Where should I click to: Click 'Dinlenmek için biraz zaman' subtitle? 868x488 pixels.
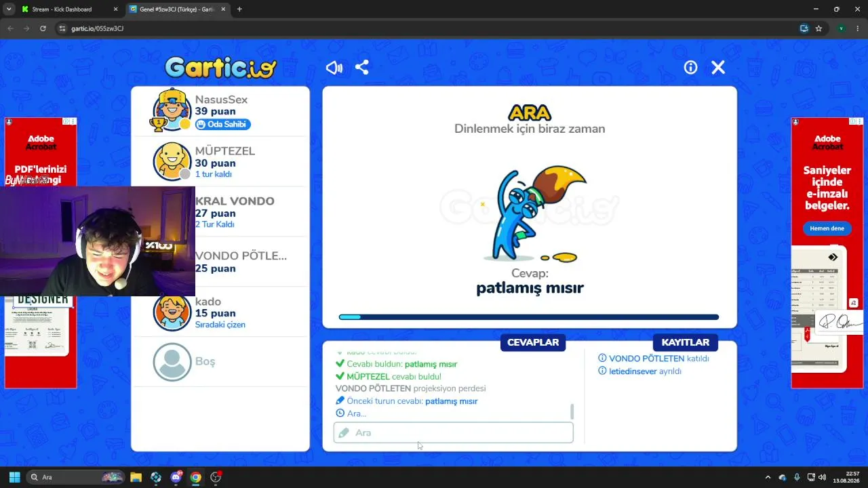530,129
